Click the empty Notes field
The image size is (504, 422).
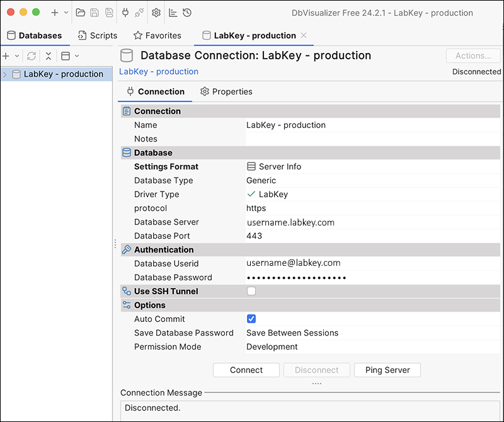pos(372,139)
